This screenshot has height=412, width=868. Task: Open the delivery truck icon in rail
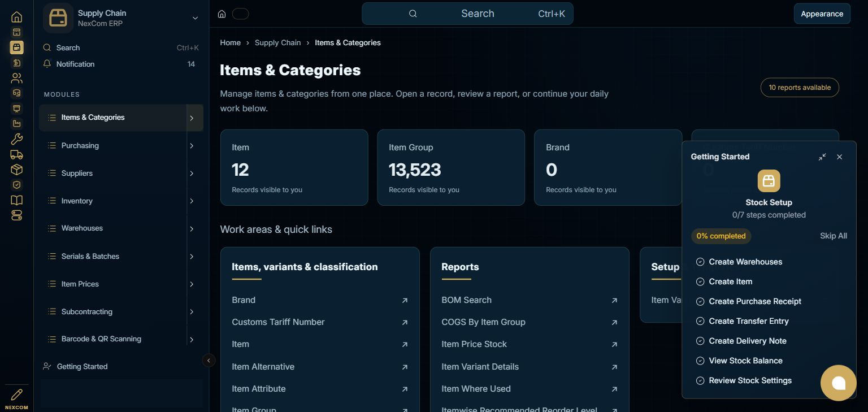tap(16, 154)
